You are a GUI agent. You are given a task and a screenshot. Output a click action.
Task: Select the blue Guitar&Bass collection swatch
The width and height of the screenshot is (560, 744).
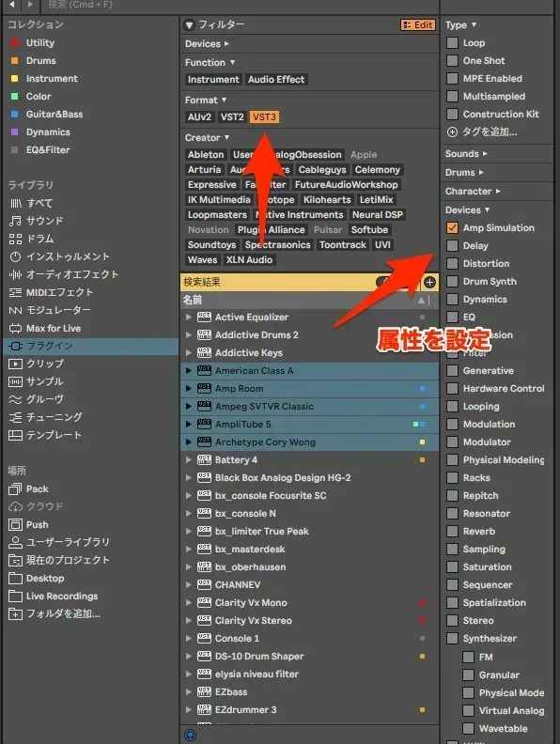coord(15,115)
